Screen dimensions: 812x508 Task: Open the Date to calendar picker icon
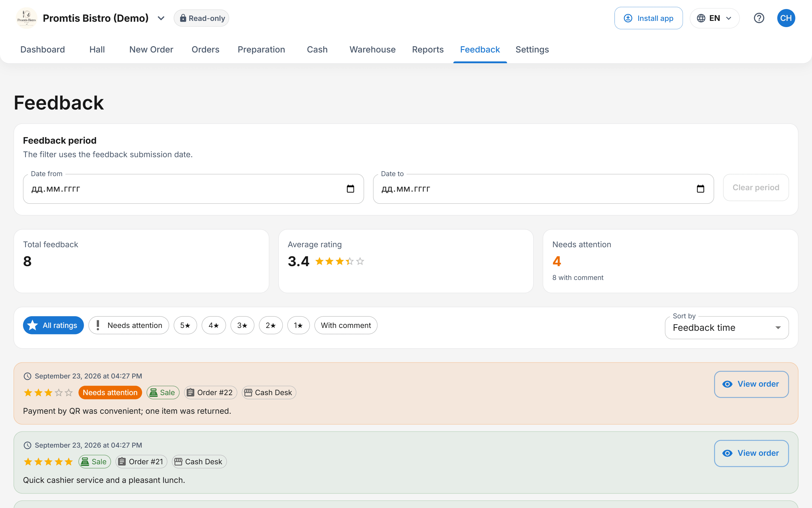(x=700, y=189)
